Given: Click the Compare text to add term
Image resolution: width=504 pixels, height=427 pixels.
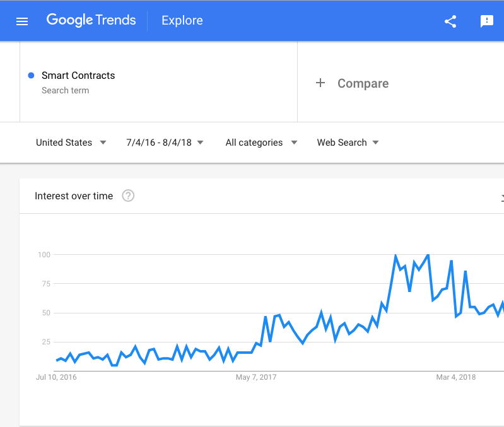Looking at the screenshot, I should (363, 84).
